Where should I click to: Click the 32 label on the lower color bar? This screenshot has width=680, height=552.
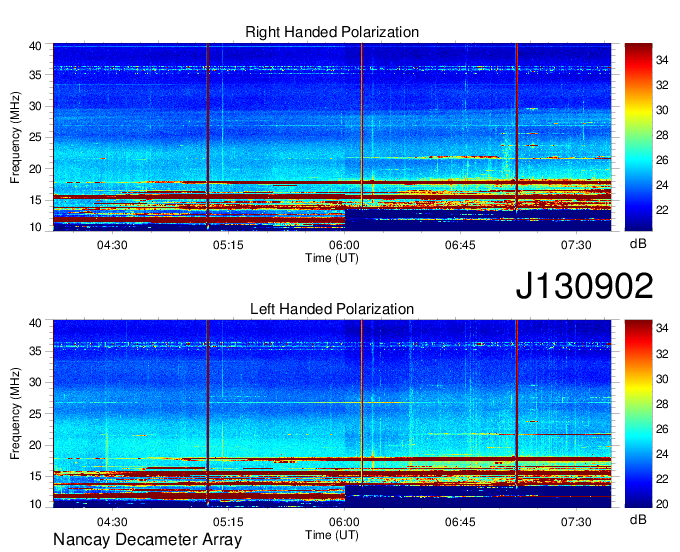tap(662, 354)
